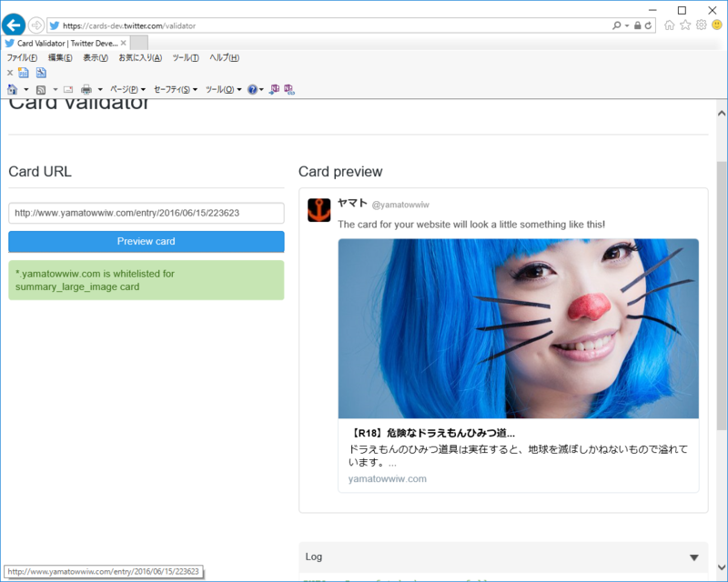The width and height of the screenshot is (728, 582).
Task: Click the blue Help question mark icon
Action: click(x=252, y=90)
